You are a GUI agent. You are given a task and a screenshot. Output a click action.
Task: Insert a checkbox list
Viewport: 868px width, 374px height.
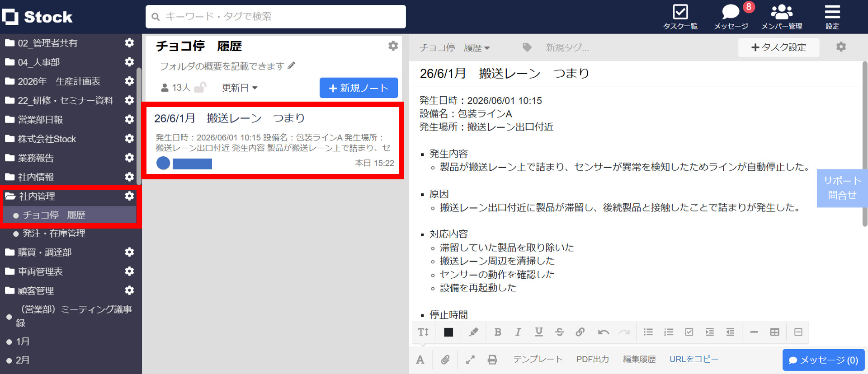point(689,332)
